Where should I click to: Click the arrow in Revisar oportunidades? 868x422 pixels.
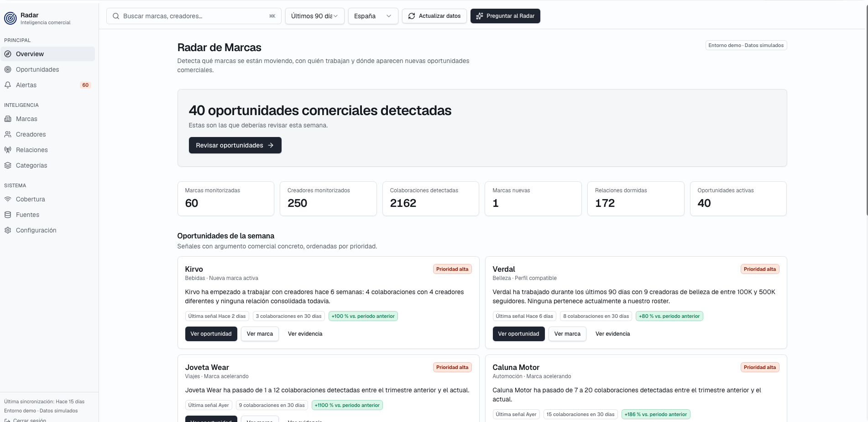271,145
